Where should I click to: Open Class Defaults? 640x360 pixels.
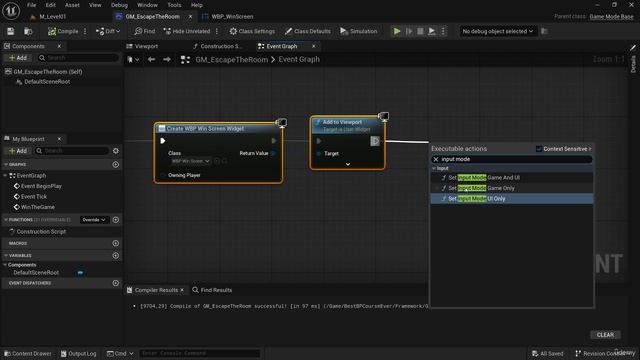click(x=308, y=31)
